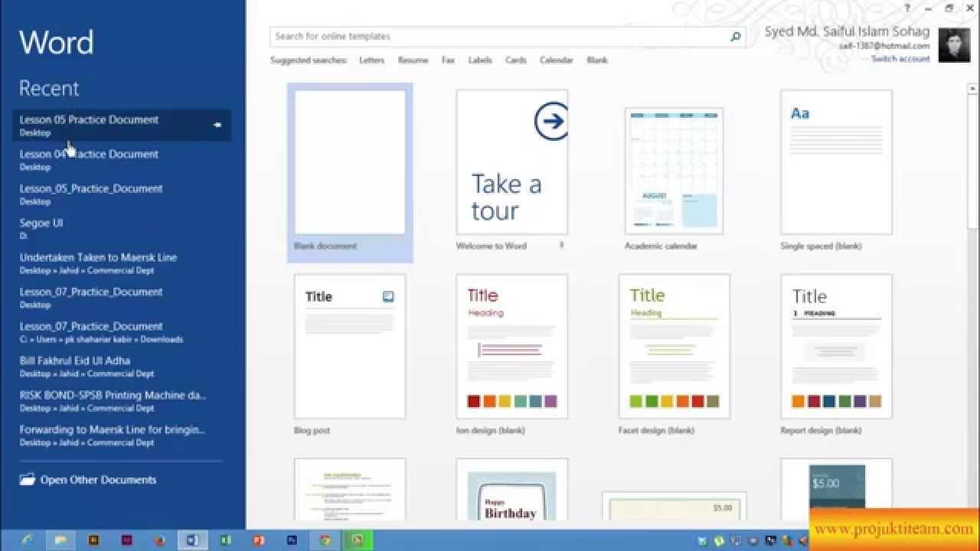The height and width of the screenshot is (551, 980).
Task: Open recent Lesson 04 Practice Document
Action: pyautogui.click(x=121, y=159)
